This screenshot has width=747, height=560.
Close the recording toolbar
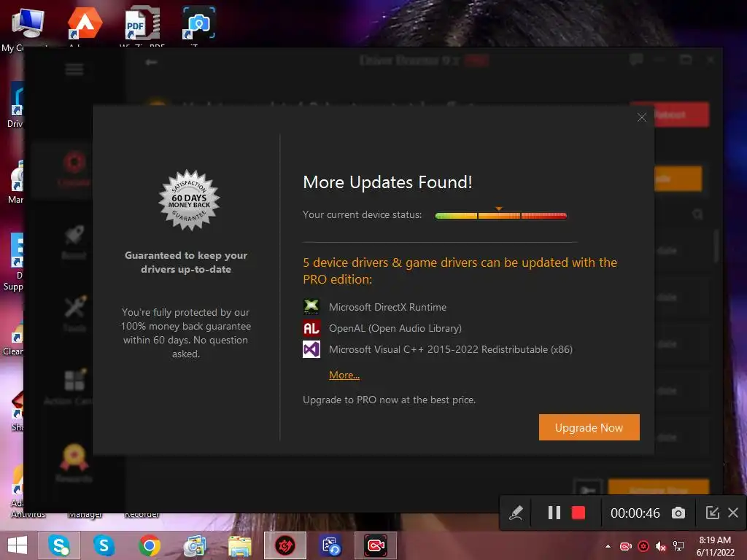point(733,513)
